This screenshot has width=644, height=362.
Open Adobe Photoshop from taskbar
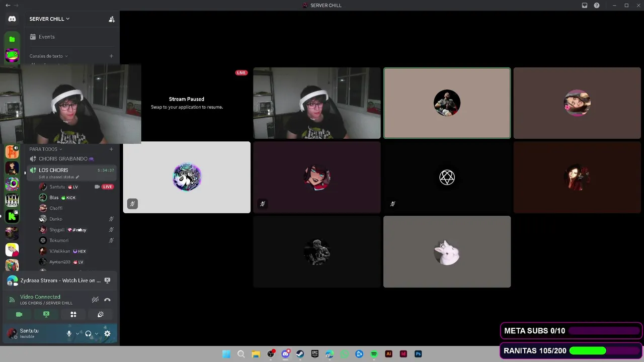[418, 354]
